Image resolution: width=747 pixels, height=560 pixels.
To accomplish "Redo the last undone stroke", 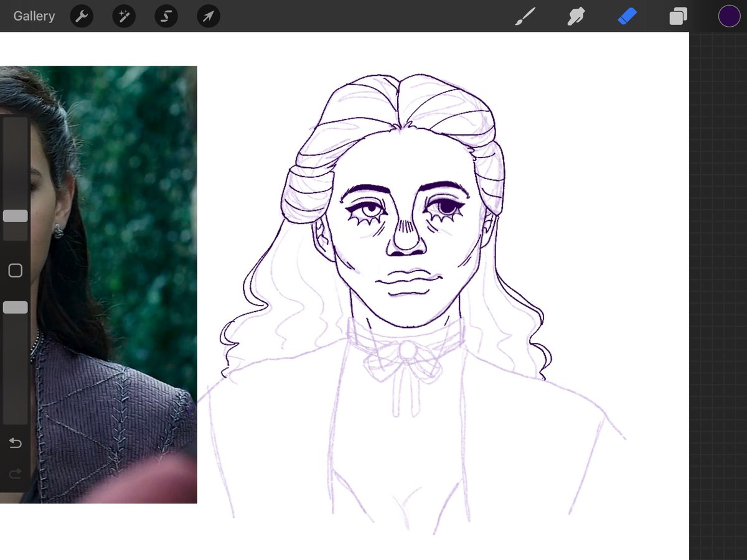I will pyautogui.click(x=16, y=474).
